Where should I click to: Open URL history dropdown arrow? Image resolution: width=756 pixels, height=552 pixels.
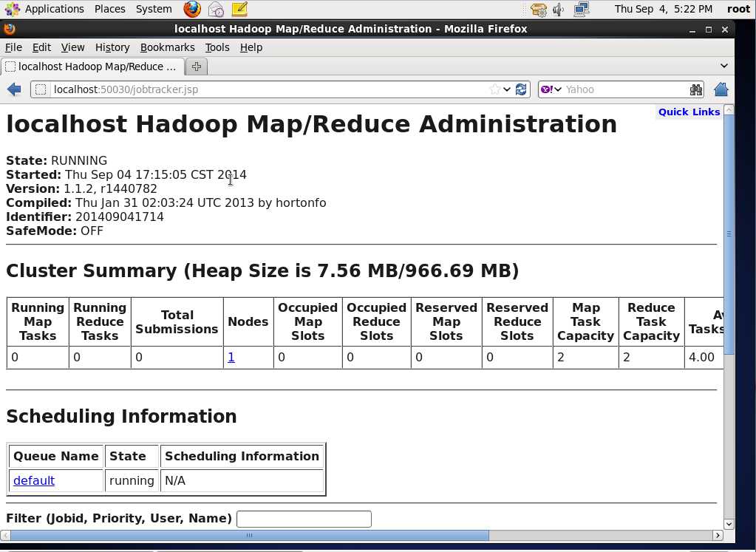tap(507, 89)
